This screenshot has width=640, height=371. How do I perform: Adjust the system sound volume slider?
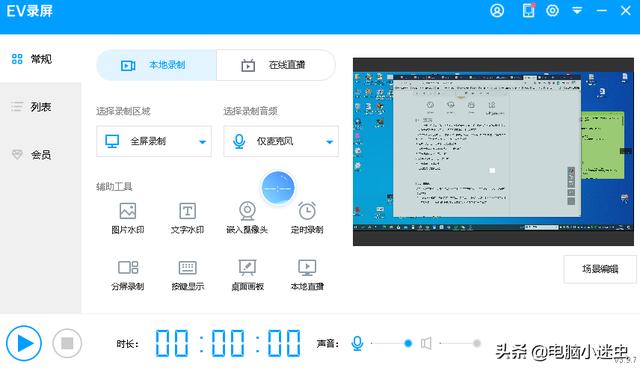(460, 344)
